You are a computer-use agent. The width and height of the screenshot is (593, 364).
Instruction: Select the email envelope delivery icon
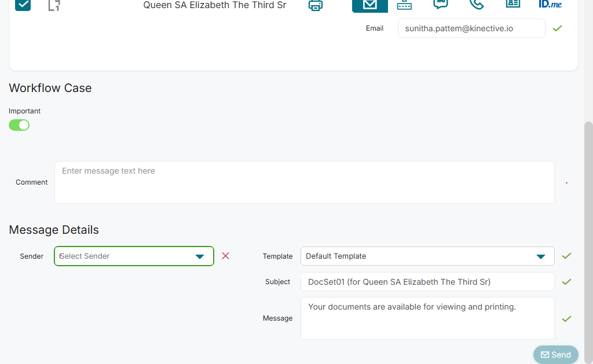tap(370, 5)
